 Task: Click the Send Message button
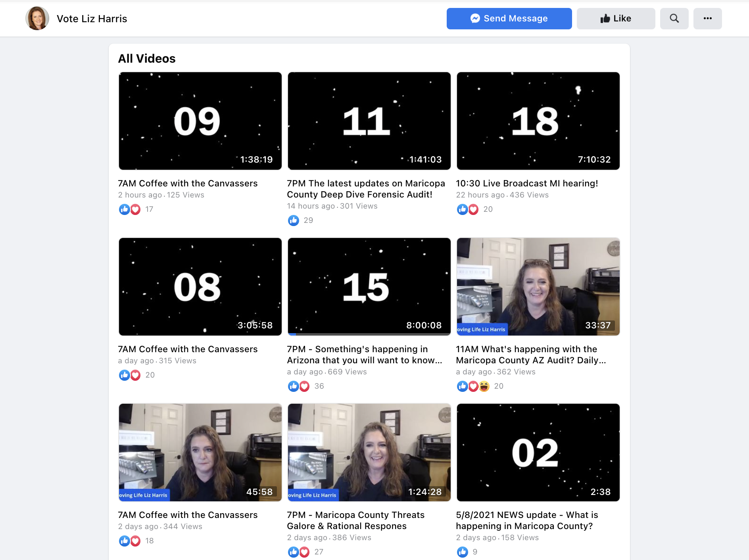pyautogui.click(x=509, y=19)
